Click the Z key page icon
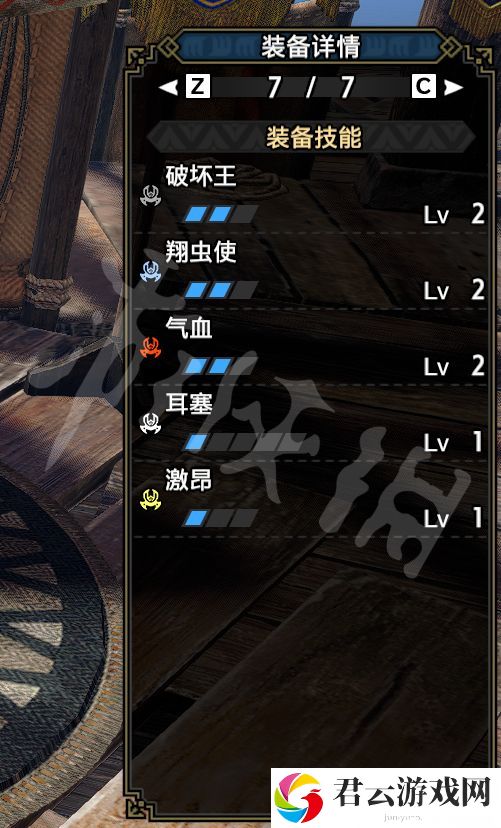Viewport: 501px width, 828px height. [x=198, y=87]
